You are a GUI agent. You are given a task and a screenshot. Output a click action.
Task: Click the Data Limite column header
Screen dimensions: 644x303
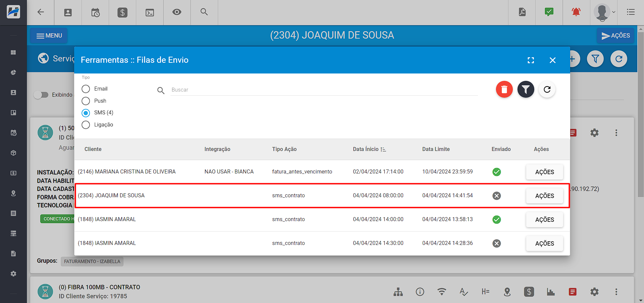pos(436,149)
